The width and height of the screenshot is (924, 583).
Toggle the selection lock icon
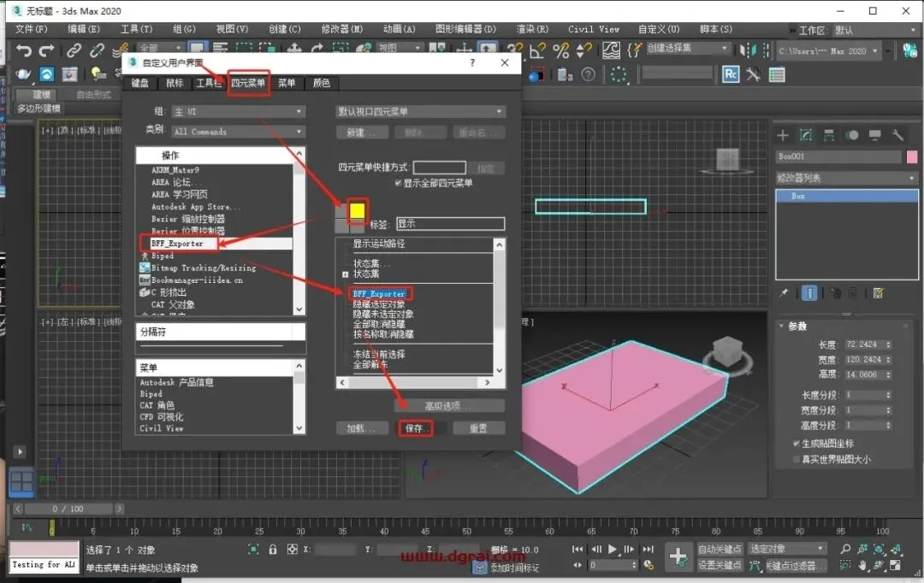(x=273, y=550)
